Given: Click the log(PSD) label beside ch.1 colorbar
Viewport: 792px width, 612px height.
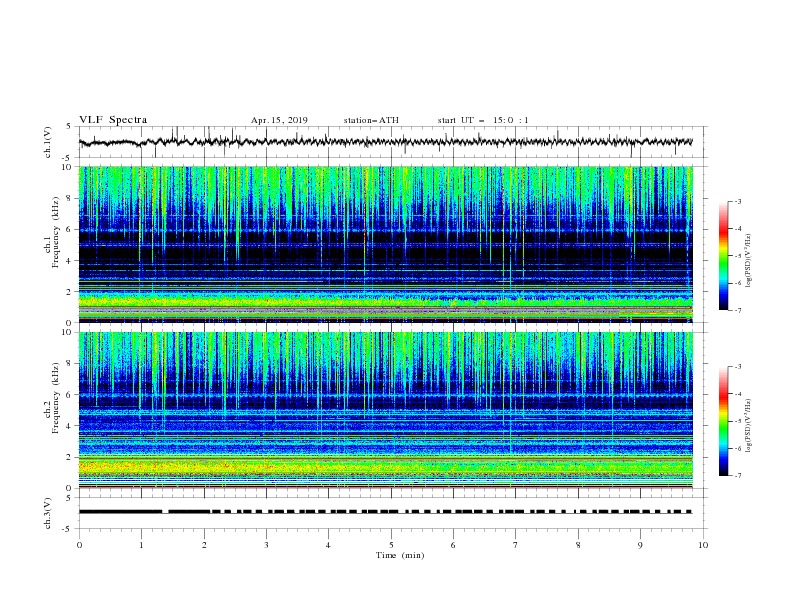Looking at the screenshot, I should pyautogui.click(x=749, y=261).
